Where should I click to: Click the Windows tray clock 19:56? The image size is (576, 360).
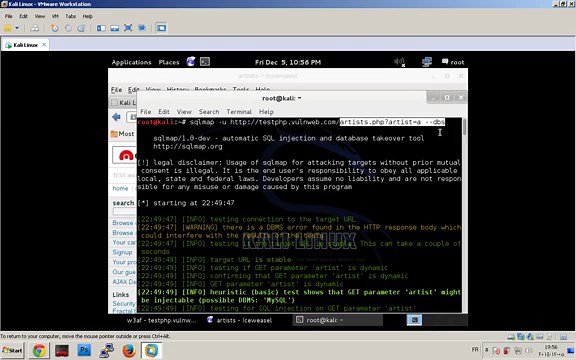tap(551, 350)
